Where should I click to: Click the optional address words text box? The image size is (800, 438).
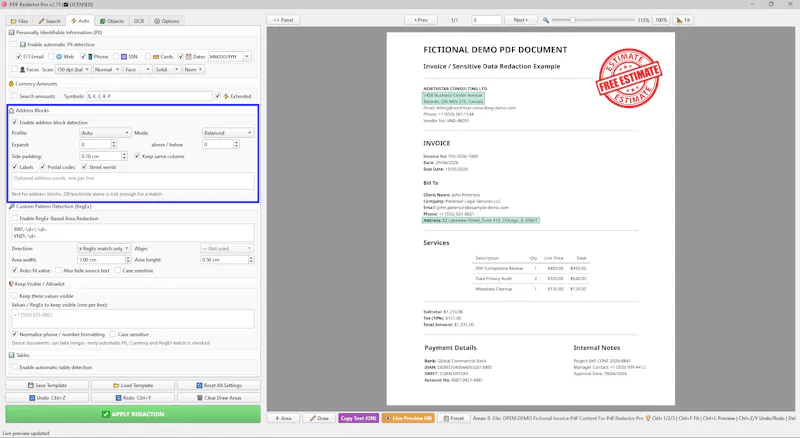click(x=133, y=181)
